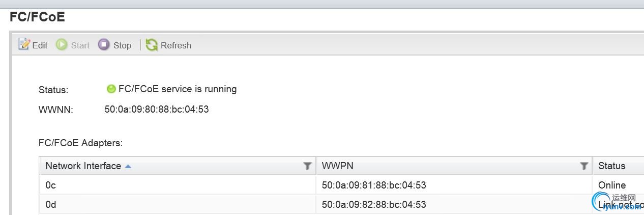644x215 pixels.
Task: Click the green Start play icon
Action: pyautogui.click(x=62, y=45)
